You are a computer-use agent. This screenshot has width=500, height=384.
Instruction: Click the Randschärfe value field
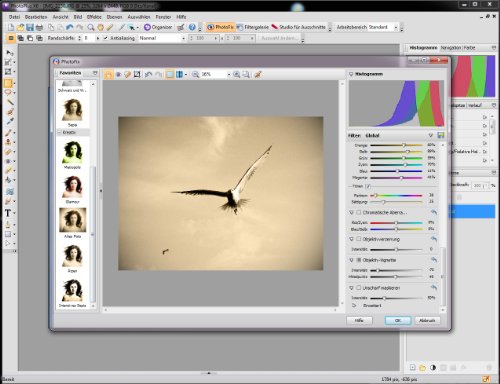tap(89, 38)
